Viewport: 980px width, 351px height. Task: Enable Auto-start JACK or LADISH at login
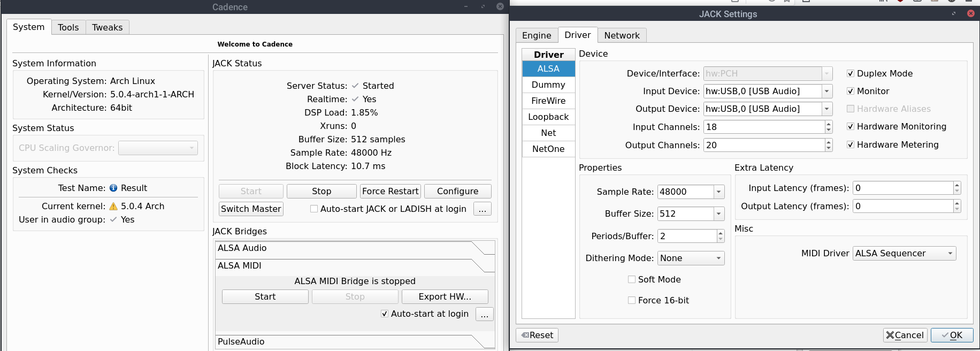[x=314, y=209]
